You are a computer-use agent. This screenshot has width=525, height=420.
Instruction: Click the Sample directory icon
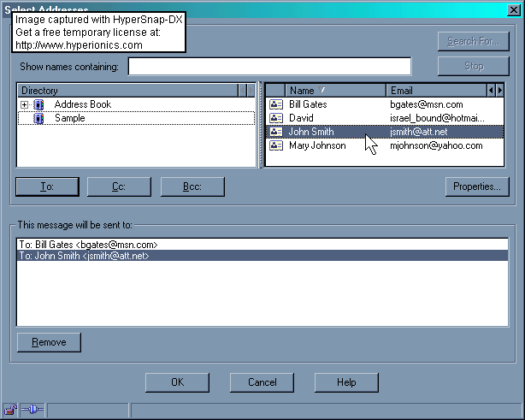click(x=38, y=118)
